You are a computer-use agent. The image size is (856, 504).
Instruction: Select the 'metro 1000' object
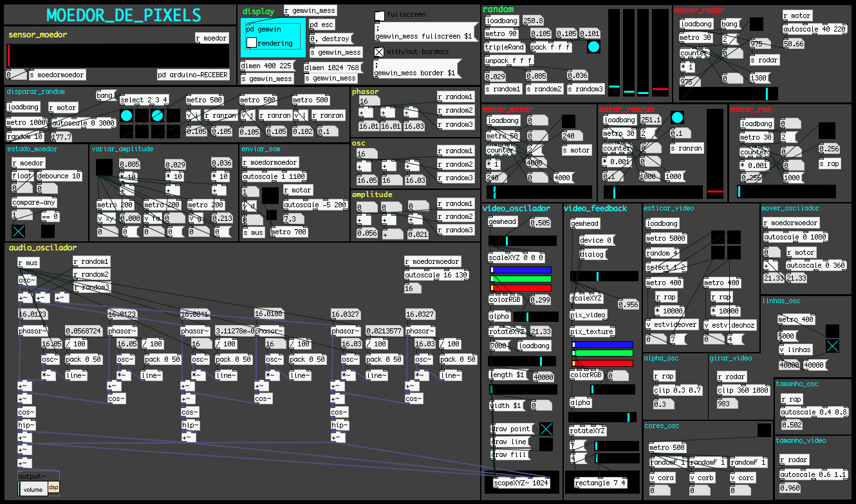point(27,122)
